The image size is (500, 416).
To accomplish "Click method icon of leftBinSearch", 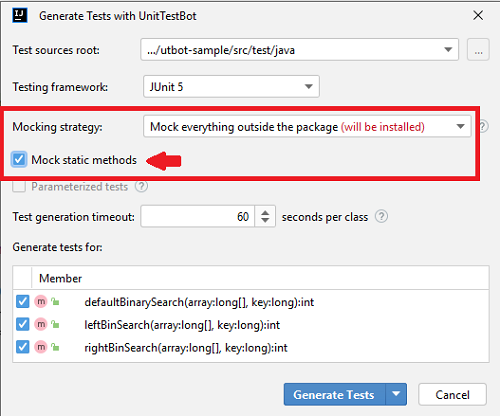I will [41, 324].
